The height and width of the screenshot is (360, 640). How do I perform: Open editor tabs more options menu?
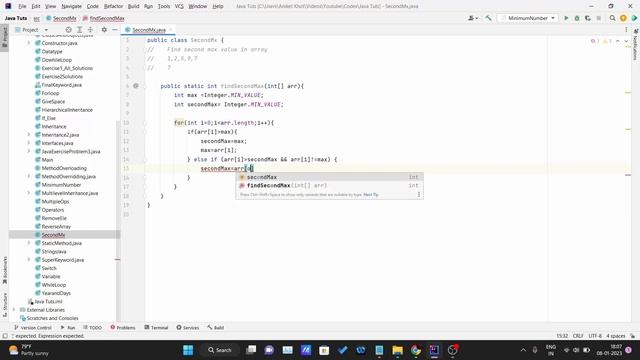[626, 30]
